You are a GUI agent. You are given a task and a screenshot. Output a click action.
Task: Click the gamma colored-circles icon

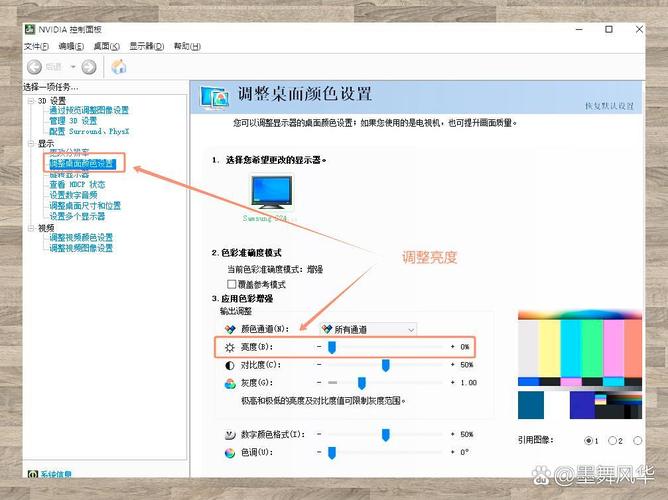tap(230, 384)
